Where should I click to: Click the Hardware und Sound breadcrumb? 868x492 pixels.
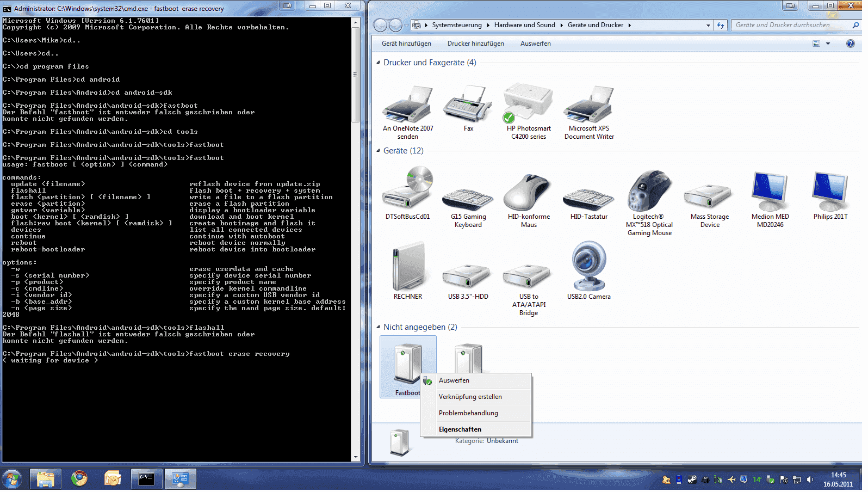tap(525, 25)
